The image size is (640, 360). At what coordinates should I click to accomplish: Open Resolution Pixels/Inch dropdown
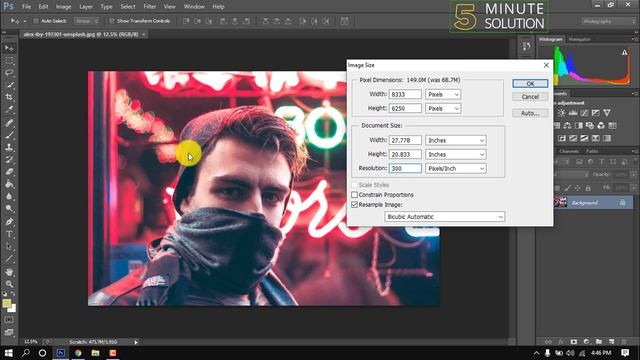(x=456, y=168)
